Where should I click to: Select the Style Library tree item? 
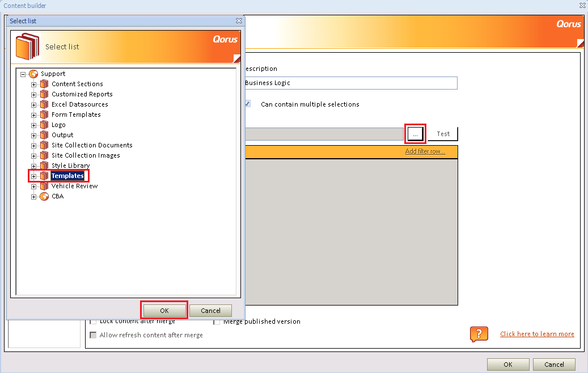(x=70, y=166)
